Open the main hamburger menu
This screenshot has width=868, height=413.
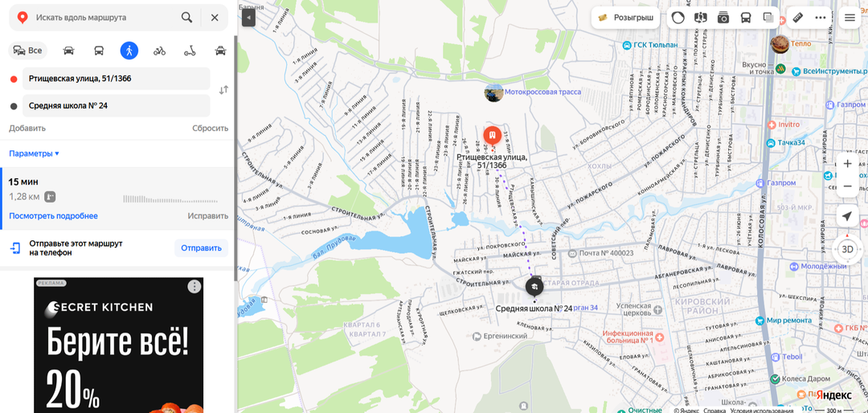coord(850,18)
